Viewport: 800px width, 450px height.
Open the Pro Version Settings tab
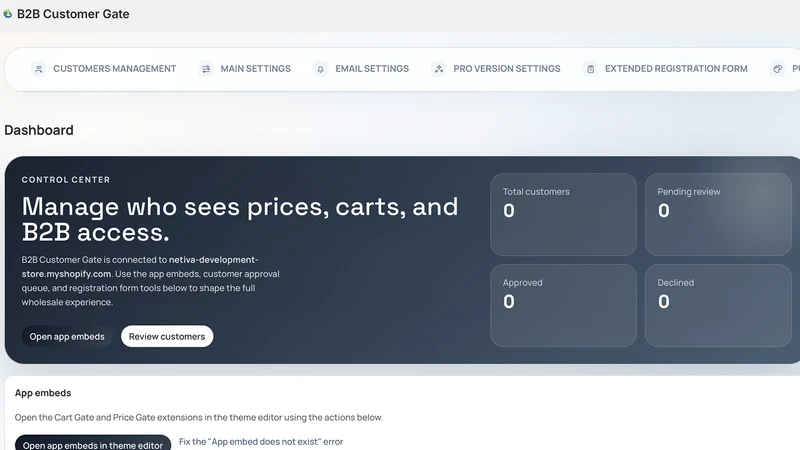pos(496,69)
